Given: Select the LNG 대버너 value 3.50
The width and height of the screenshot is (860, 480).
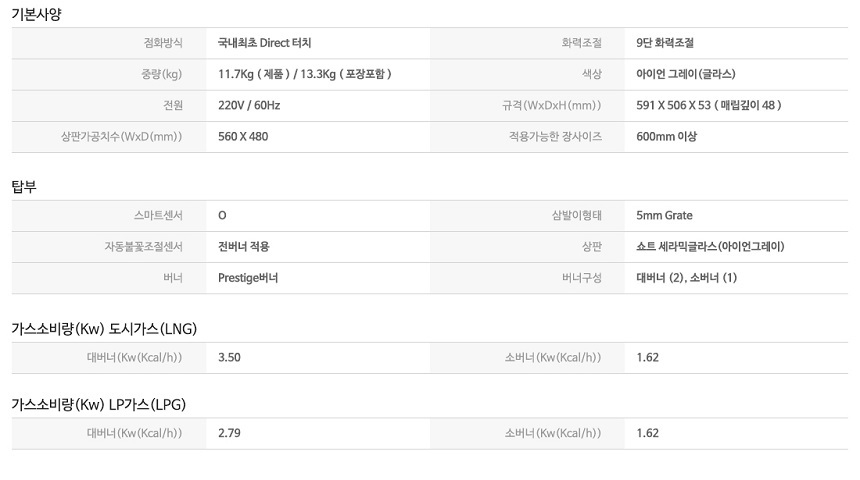Looking at the screenshot, I should (229, 358).
